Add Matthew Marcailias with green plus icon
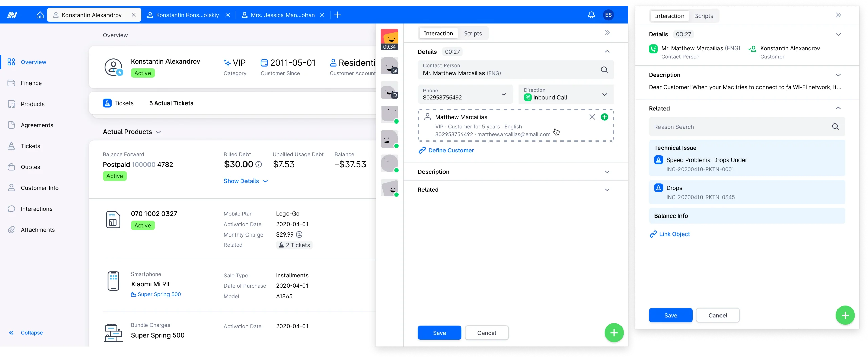 605,117
